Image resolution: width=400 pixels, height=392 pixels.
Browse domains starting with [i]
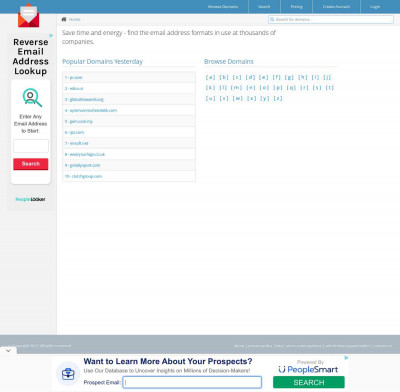pos(315,77)
